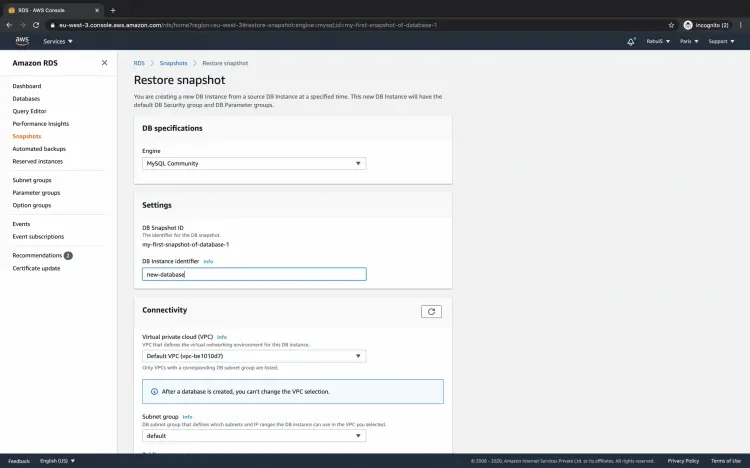750x468 pixels.
Task: Open Query Editor in sidebar
Action: coord(30,111)
